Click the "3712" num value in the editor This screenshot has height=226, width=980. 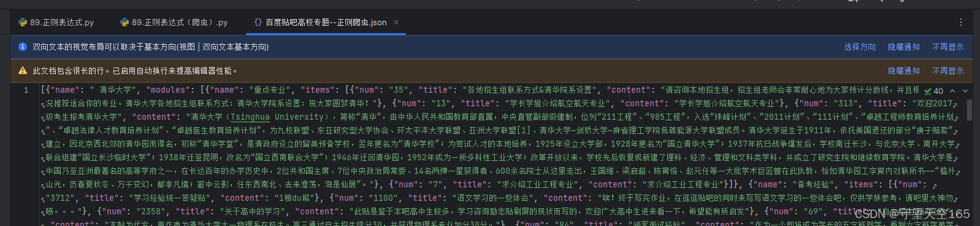(61, 198)
